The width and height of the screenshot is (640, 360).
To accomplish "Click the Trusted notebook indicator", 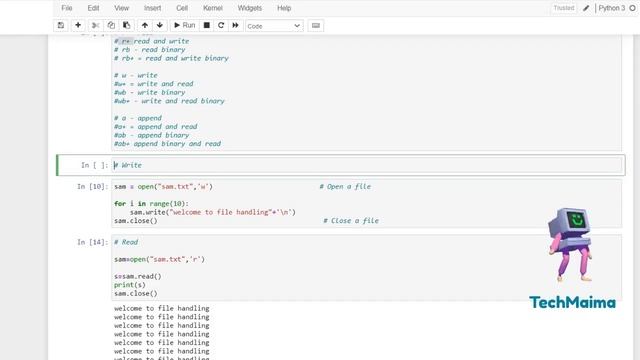I will point(564,8).
